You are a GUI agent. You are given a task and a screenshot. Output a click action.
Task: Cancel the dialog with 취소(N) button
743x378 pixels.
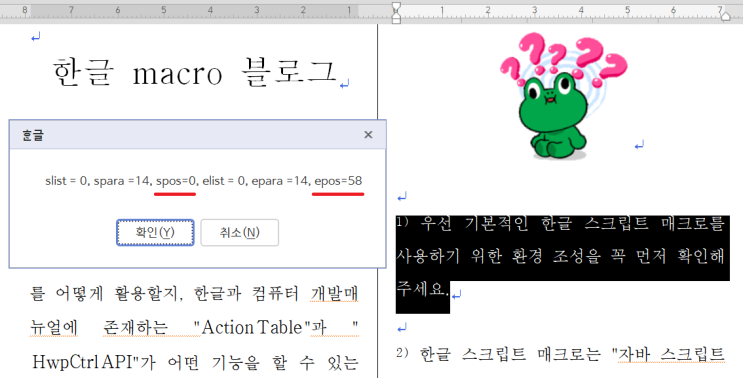click(x=239, y=232)
